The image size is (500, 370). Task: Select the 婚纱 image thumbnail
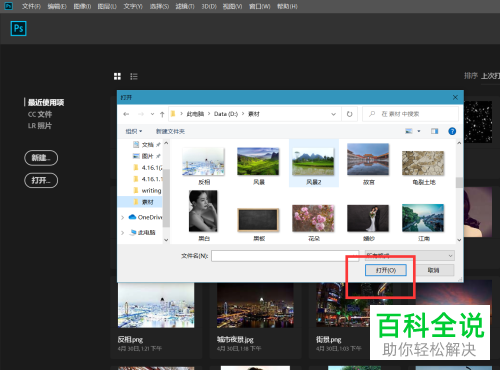coord(368,218)
